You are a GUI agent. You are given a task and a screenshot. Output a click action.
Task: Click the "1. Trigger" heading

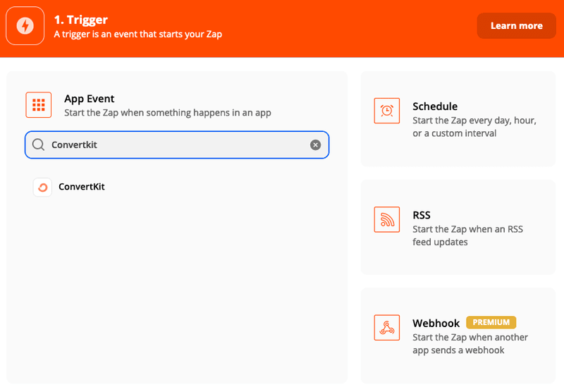tap(80, 20)
